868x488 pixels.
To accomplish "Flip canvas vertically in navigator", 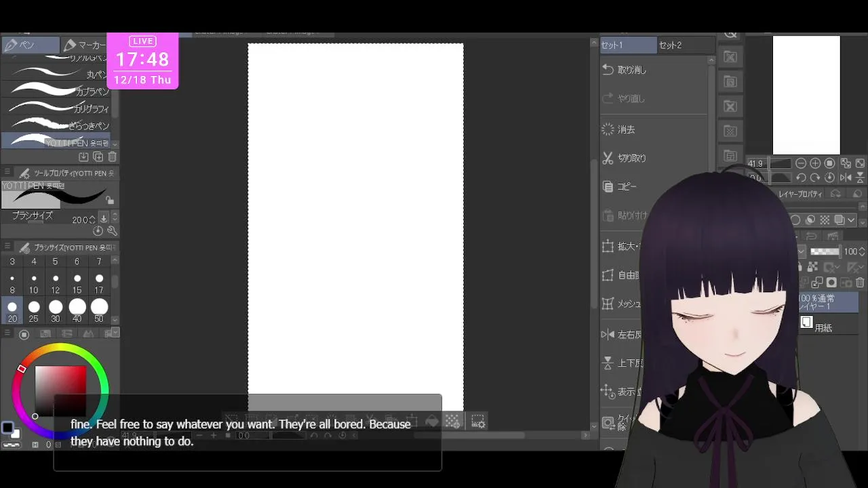I will (860, 178).
